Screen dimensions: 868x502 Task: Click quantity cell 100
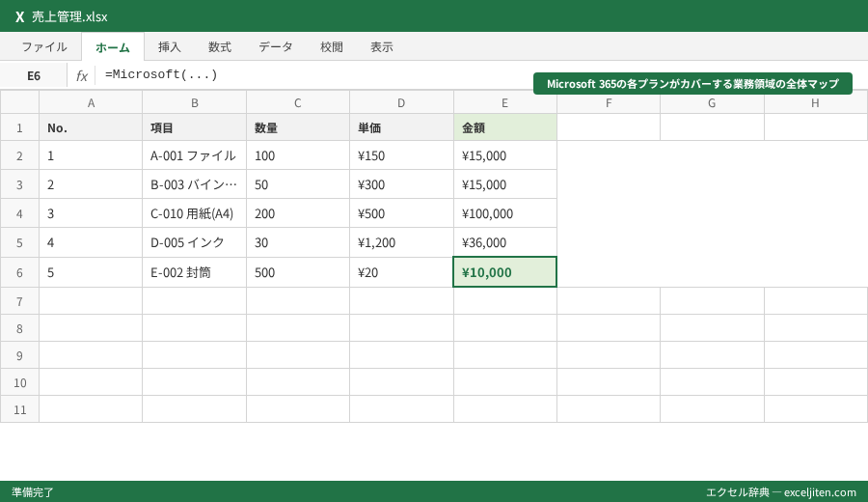point(298,155)
